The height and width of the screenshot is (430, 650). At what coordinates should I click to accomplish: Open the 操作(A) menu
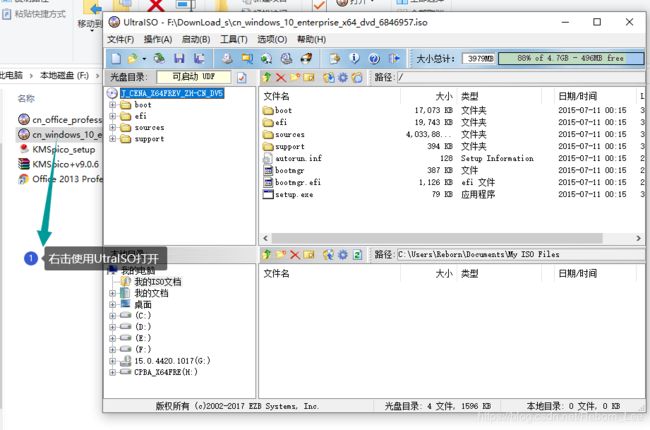158,39
